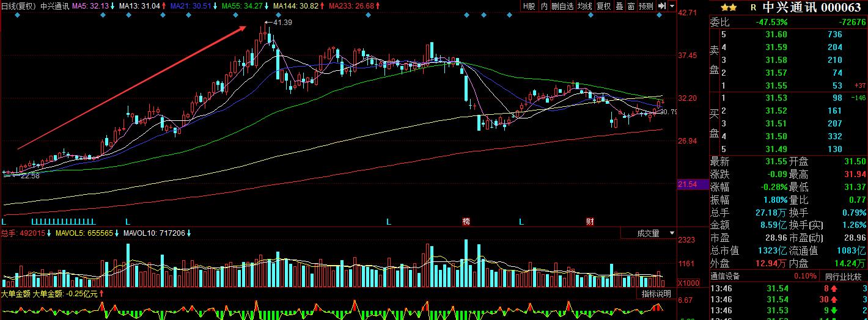Open the 日线(复权) period selector
The image size is (868, 320).
[x=19, y=6]
